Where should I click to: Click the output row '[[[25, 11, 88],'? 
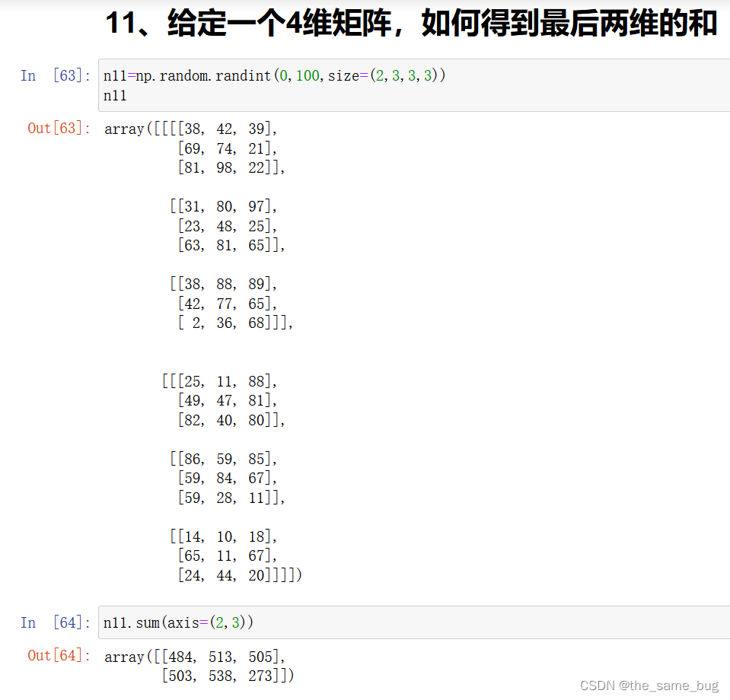pyautogui.click(x=220, y=381)
